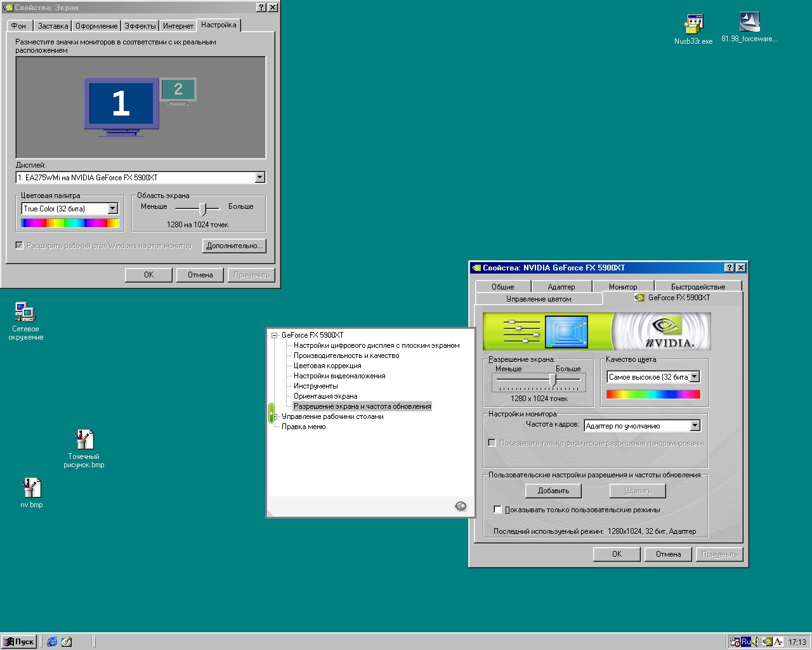This screenshot has height=650, width=812.
Task: Open Nusb33r.exe desktop icon
Action: [x=693, y=25]
